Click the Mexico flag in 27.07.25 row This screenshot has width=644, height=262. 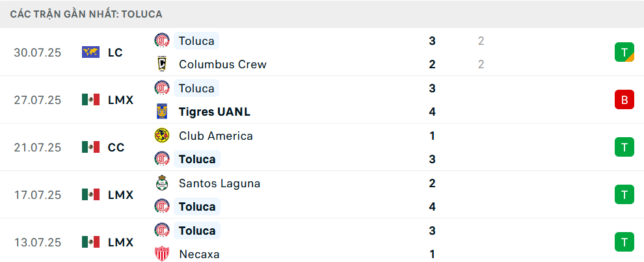coord(91,99)
